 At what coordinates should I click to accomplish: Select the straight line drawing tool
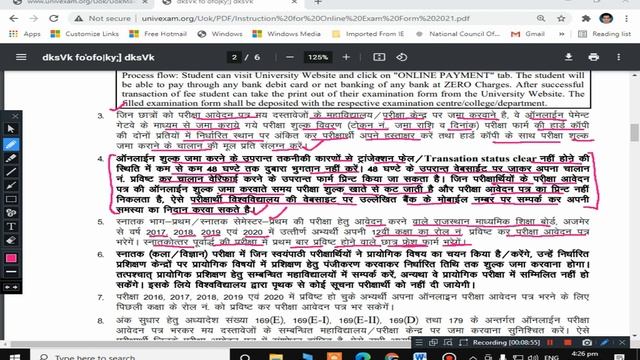11,172
